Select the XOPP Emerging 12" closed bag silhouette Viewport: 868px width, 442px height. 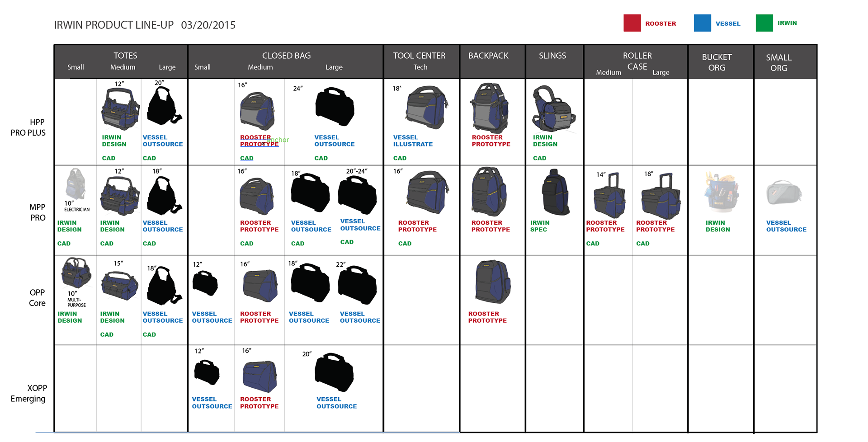coord(207,372)
